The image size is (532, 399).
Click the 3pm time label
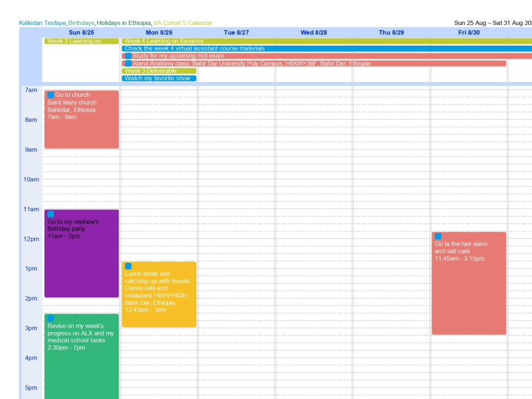coord(31,328)
